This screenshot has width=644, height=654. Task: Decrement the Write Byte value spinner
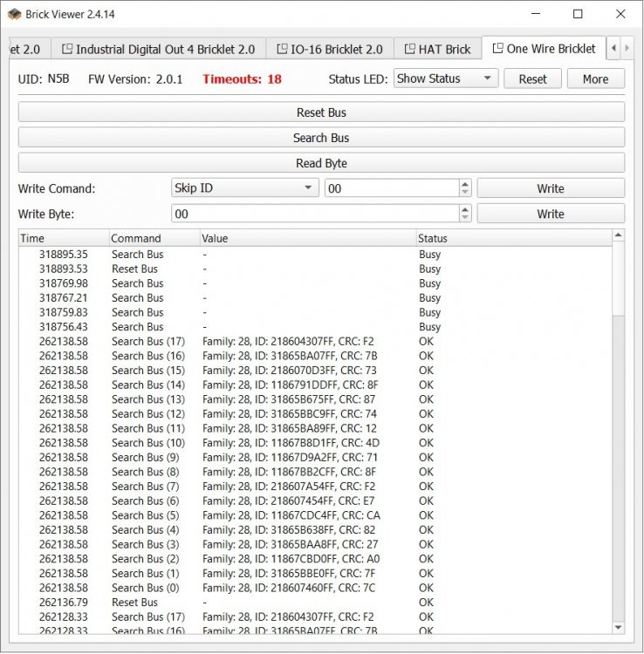465,218
